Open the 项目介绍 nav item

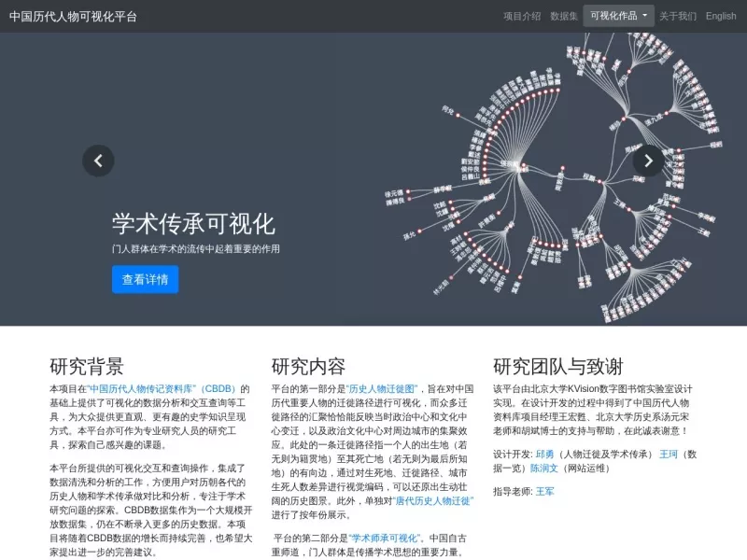click(x=522, y=16)
